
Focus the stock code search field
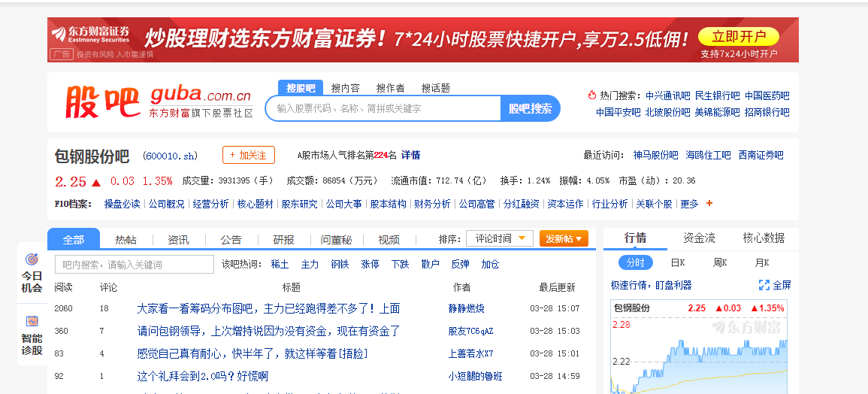[x=383, y=108]
